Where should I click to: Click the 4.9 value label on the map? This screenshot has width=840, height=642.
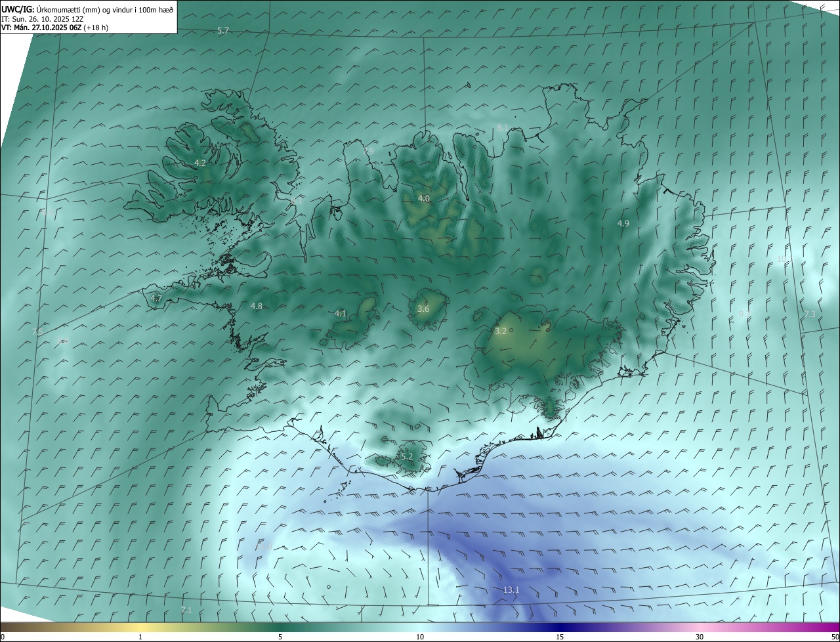coord(623,223)
